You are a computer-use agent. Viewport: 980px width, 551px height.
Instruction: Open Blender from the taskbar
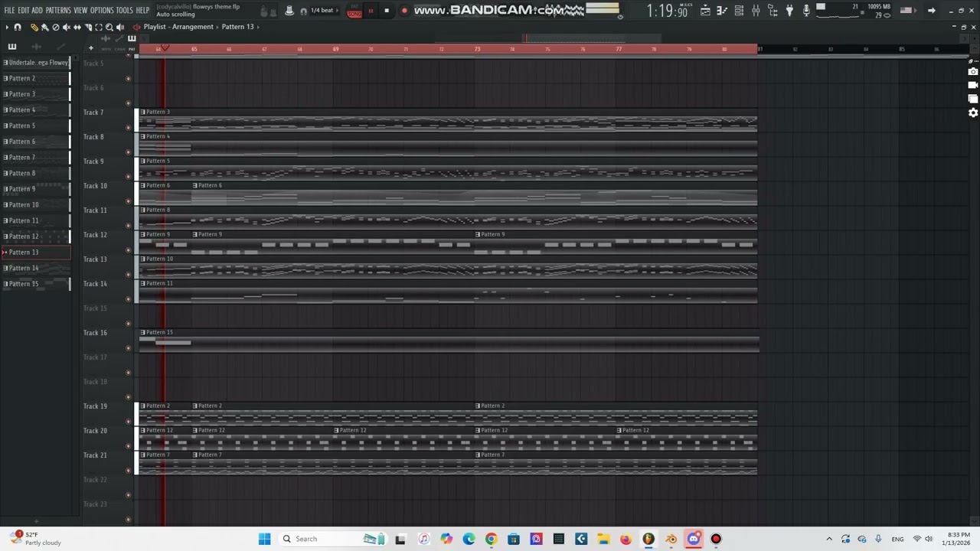click(x=671, y=539)
